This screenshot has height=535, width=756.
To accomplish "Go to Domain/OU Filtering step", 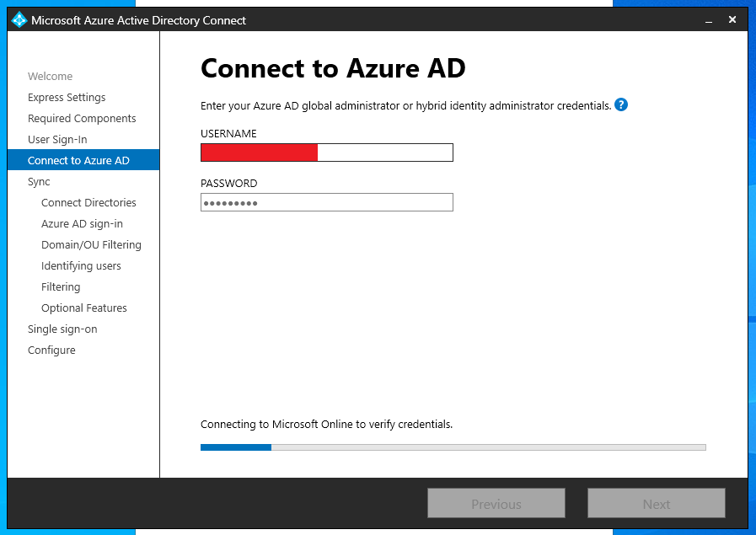I will (x=91, y=245).
